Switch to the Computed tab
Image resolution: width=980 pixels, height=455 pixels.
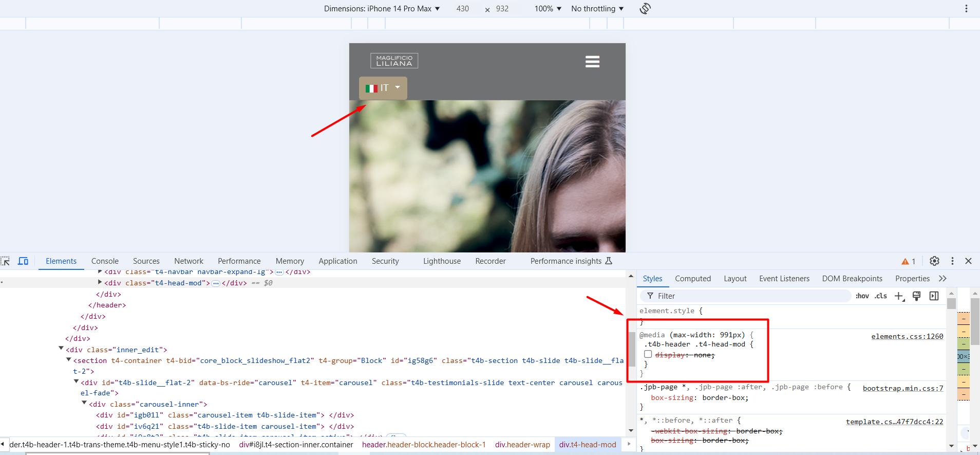coord(692,279)
